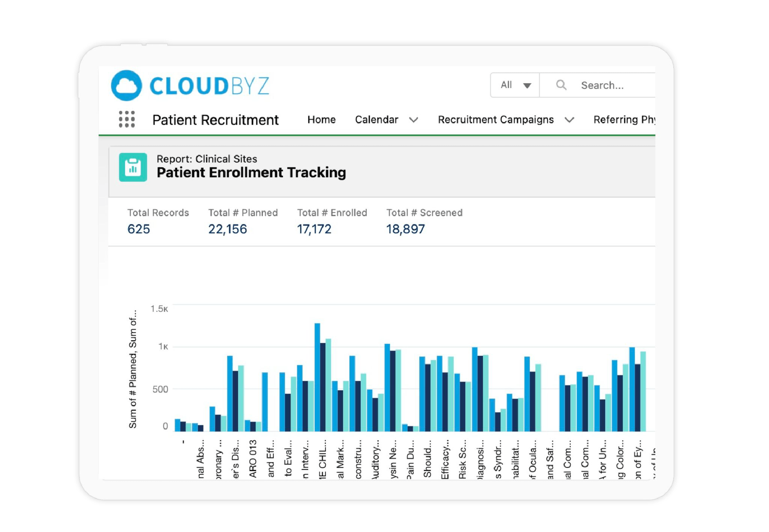This screenshot has width=769, height=532.
Task: Click the ARO 013 axis label
Action: coord(253,458)
